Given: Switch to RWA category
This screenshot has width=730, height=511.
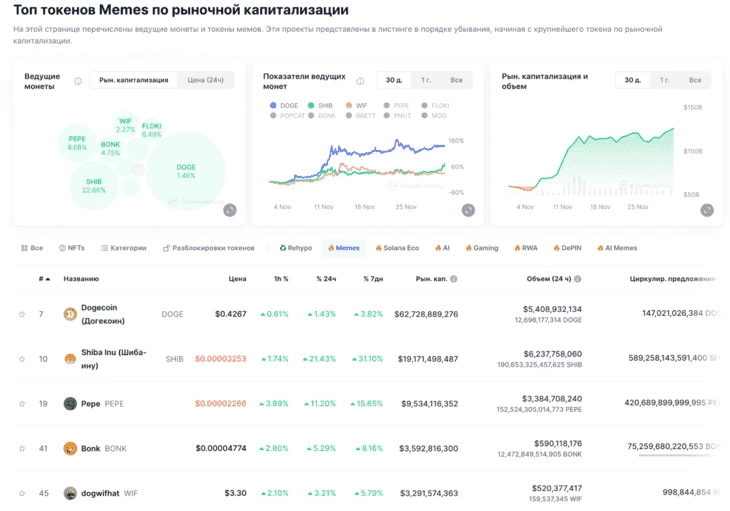Looking at the screenshot, I should 526,248.
